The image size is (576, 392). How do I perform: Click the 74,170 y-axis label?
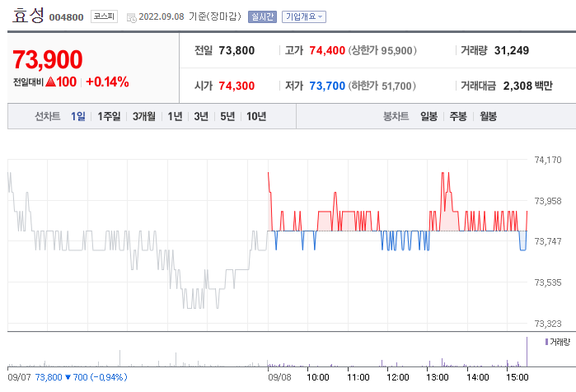pos(548,160)
